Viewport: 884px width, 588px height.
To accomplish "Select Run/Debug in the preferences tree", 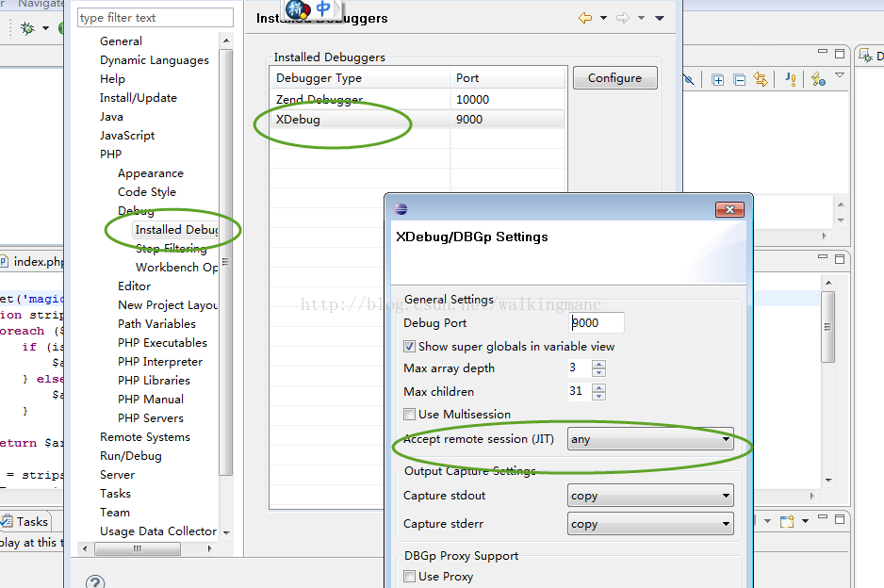I will coord(130,456).
